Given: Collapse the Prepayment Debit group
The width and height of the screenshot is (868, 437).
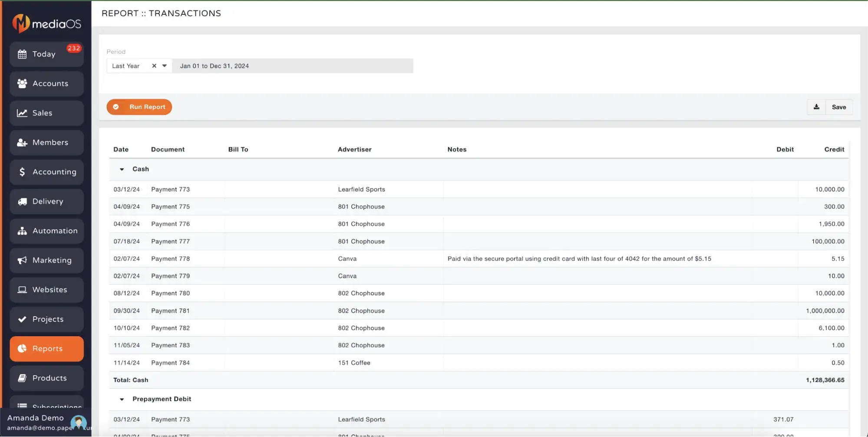Looking at the screenshot, I should point(122,399).
